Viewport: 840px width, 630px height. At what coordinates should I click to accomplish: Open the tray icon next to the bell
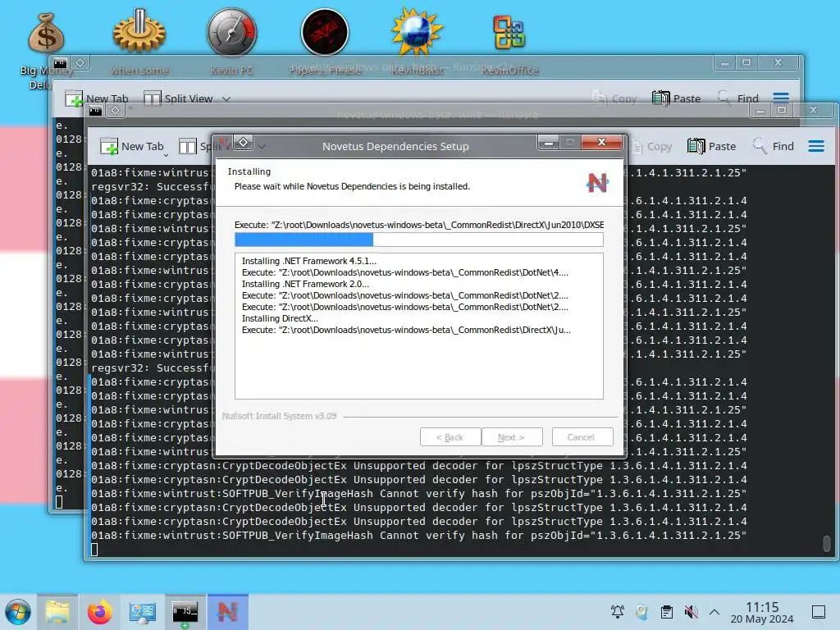tap(641, 612)
